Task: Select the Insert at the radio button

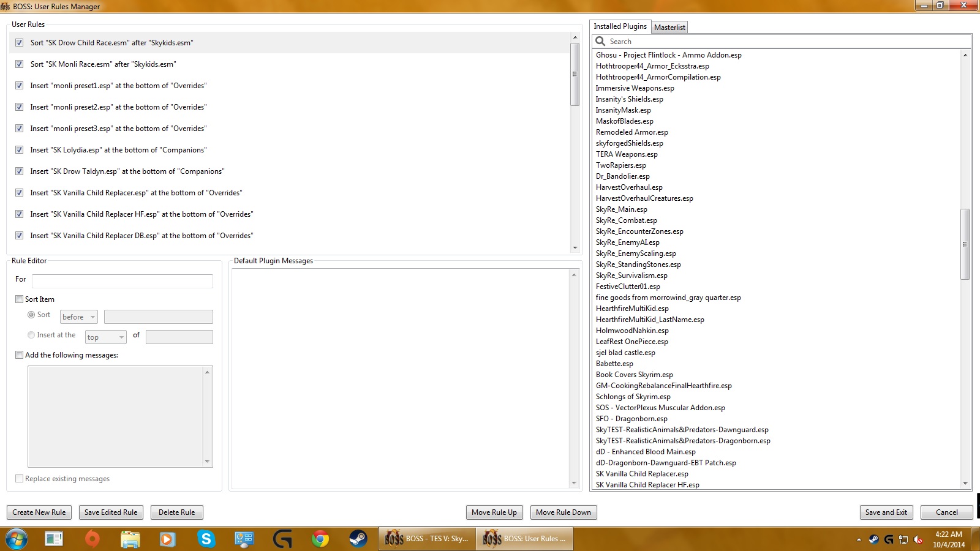Action: coord(31,335)
